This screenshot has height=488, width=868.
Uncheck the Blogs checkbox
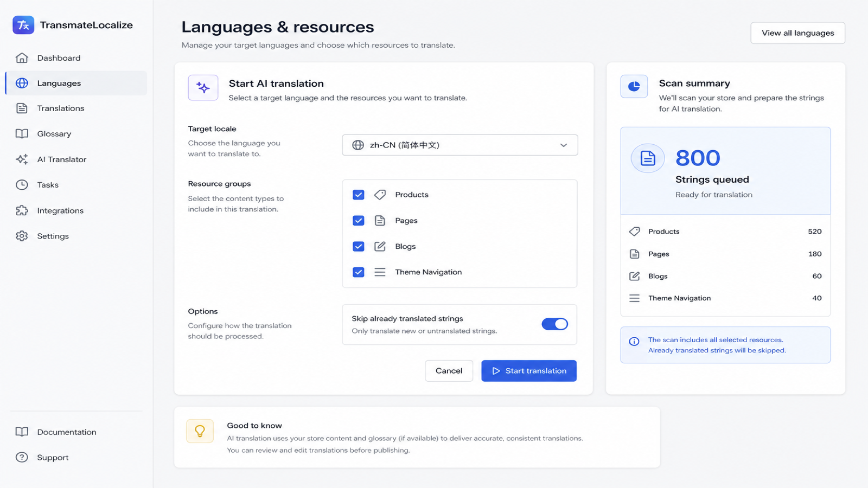pos(359,246)
